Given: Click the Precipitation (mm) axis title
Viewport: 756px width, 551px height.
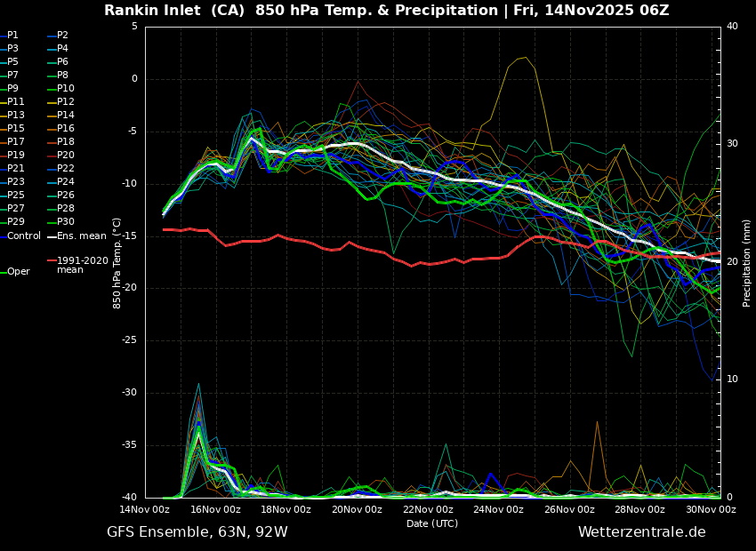Looking at the screenshot, I should pos(747,263).
